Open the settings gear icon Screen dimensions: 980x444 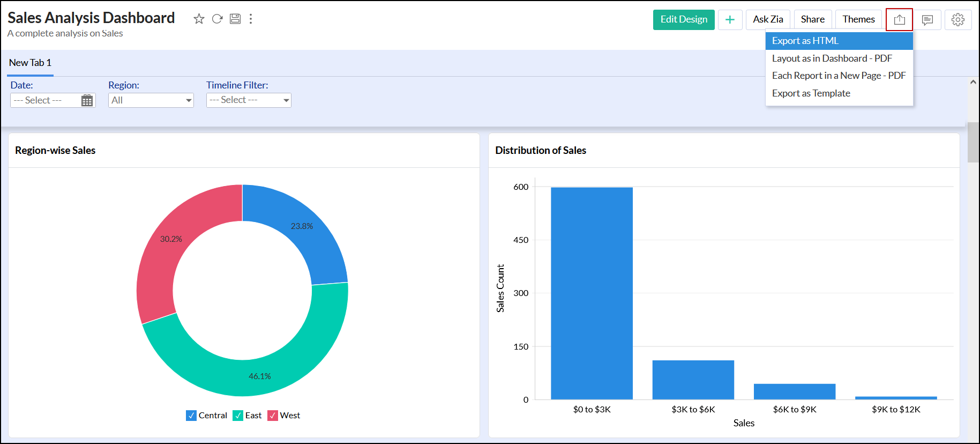(957, 20)
